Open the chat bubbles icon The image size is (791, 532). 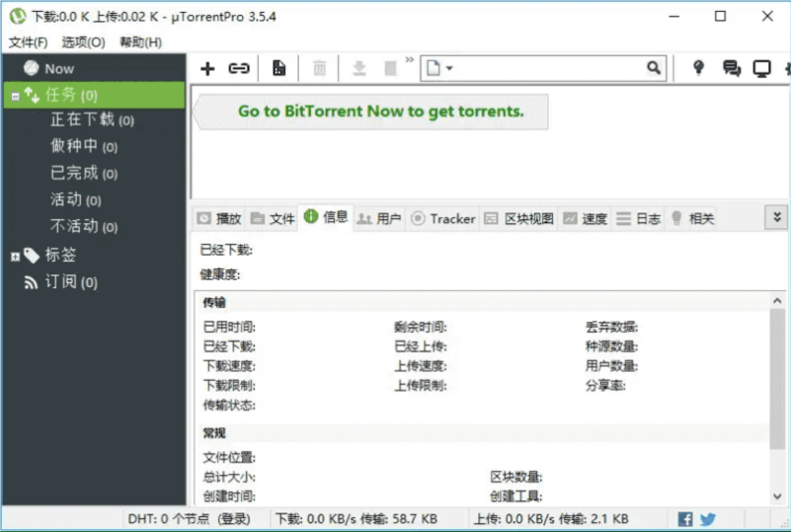pos(731,68)
